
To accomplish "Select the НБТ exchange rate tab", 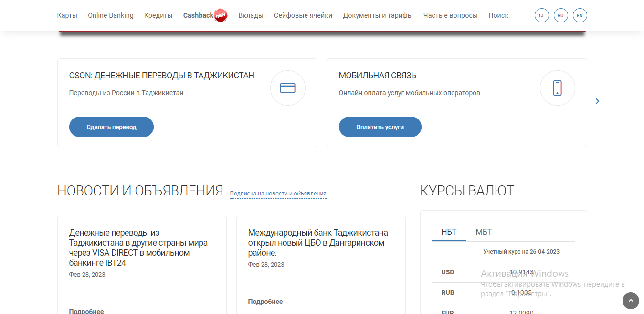I will click(449, 232).
